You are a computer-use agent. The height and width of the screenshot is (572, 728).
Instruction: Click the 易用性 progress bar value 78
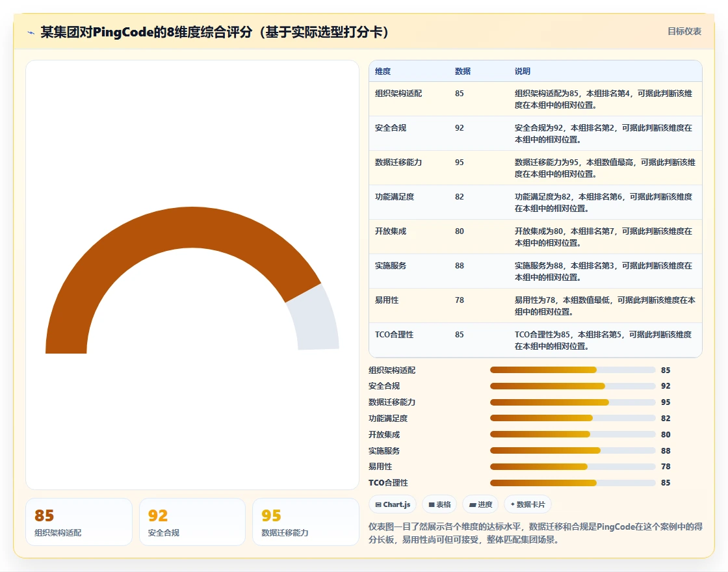tap(666, 467)
